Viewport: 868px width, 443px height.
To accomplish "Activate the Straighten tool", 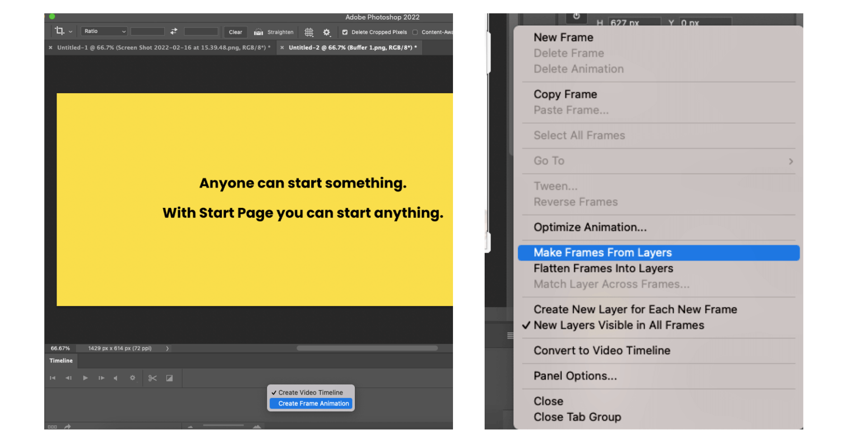I will 274,32.
